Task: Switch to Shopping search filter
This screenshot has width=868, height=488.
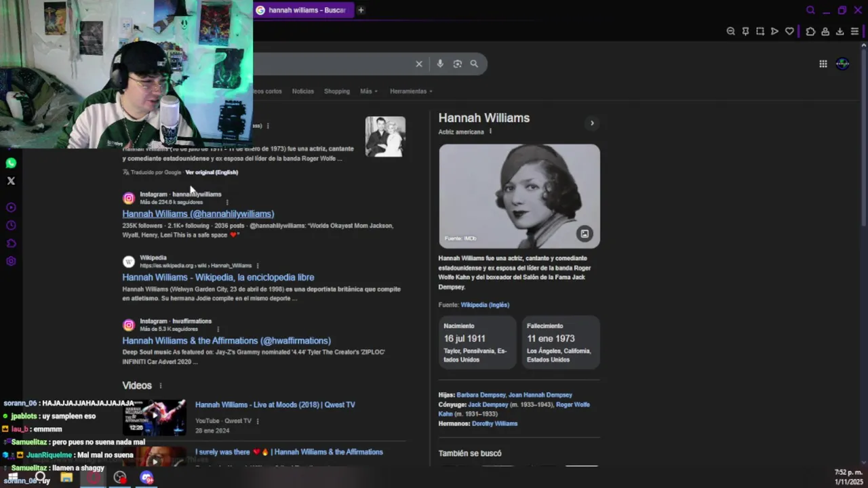Action: pos(337,91)
